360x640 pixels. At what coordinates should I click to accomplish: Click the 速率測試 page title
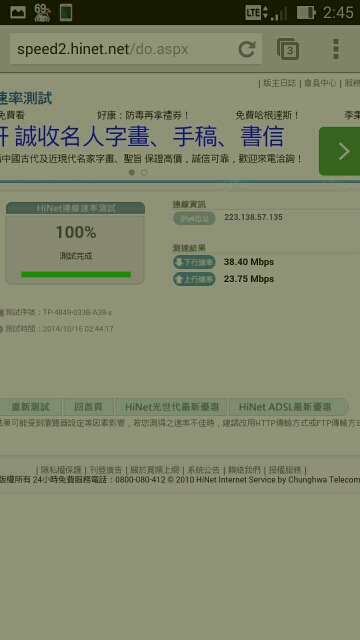(x=26, y=98)
